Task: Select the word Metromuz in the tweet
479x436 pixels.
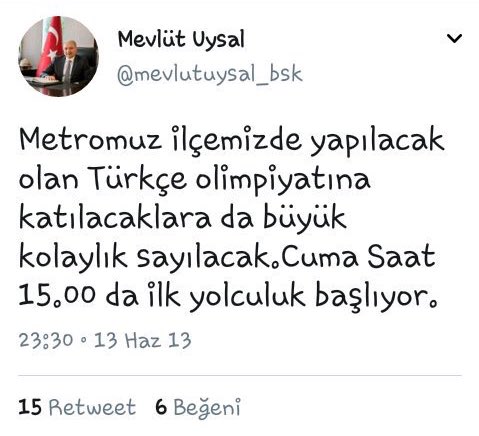Action: pyautogui.click(x=91, y=139)
